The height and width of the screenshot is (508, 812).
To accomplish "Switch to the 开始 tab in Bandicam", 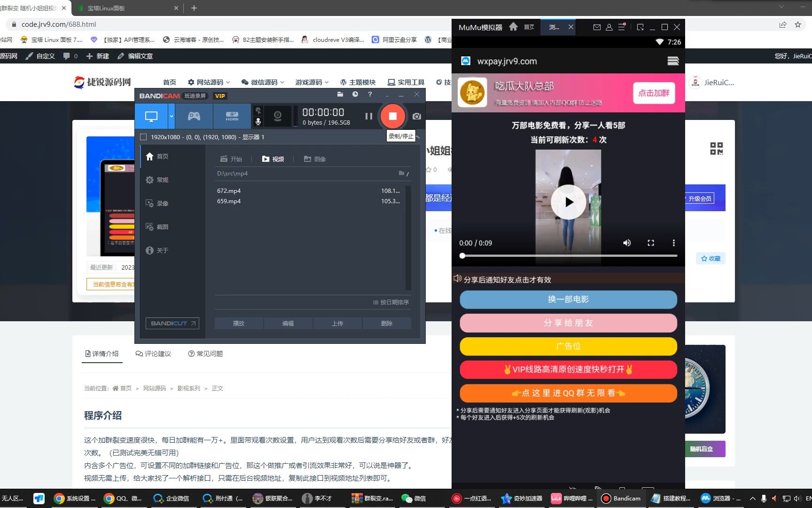I will tap(231, 159).
